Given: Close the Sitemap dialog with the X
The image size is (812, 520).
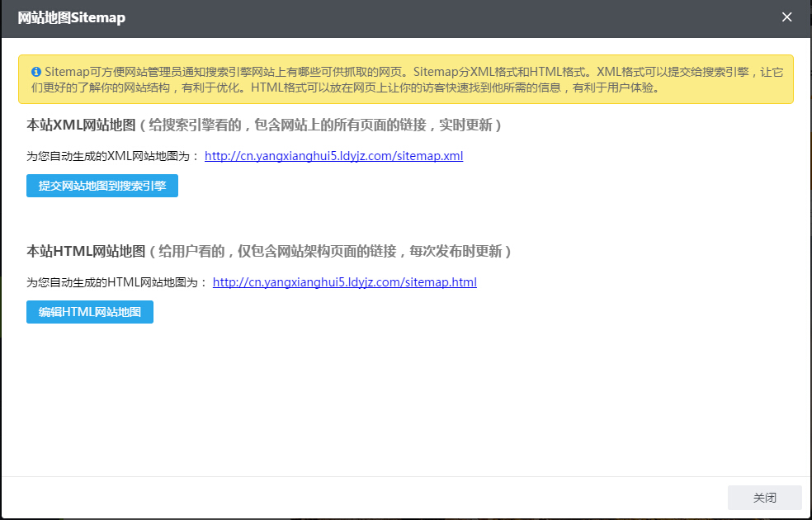Looking at the screenshot, I should [x=786, y=17].
